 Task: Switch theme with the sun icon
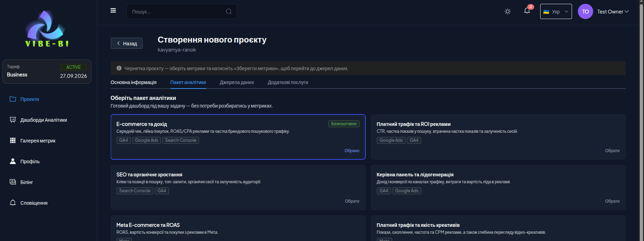[508, 11]
